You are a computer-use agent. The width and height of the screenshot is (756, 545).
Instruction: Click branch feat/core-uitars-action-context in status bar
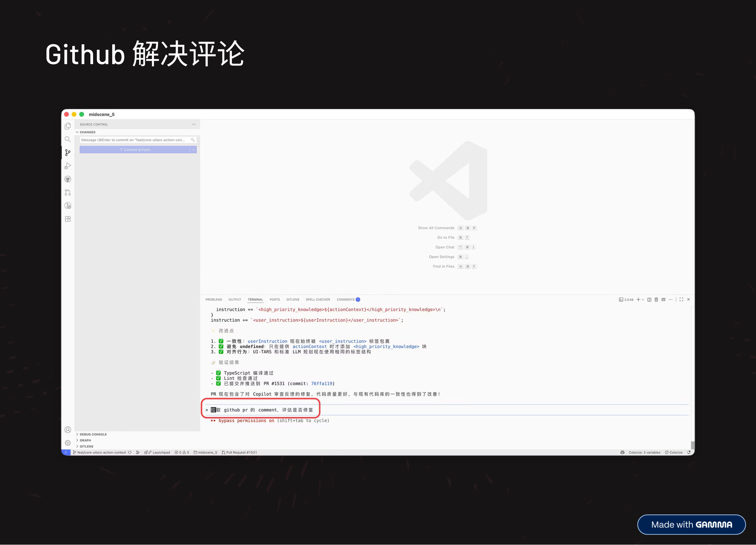tap(99, 453)
